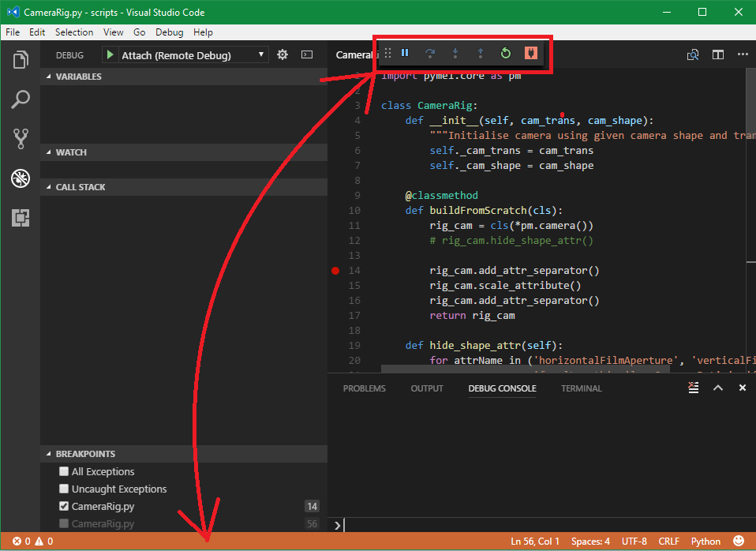Switch to the TERMINAL tab
The image size is (756, 551).
pos(581,388)
